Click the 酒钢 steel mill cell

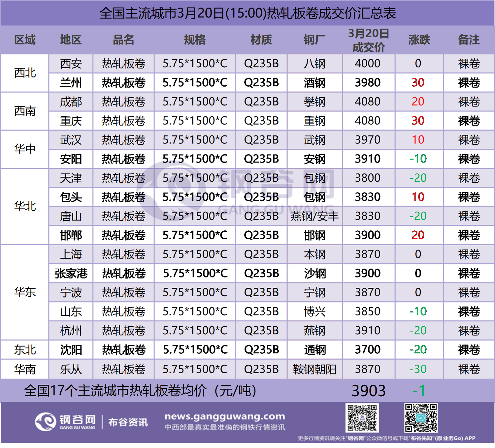tap(315, 83)
